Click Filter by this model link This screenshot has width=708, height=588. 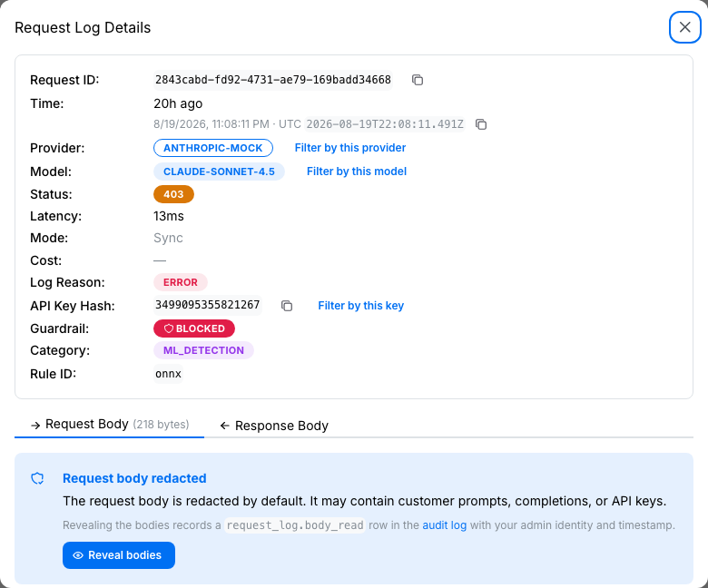pos(356,171)
